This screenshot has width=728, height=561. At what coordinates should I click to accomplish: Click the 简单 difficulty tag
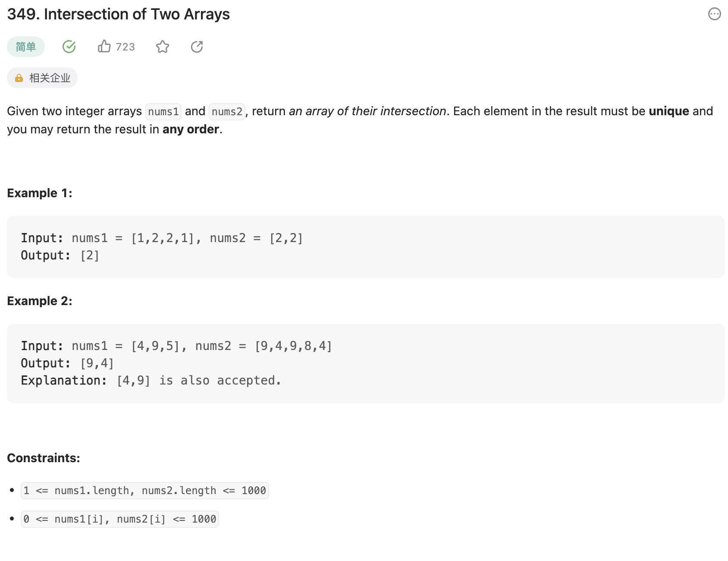(26, 47)
